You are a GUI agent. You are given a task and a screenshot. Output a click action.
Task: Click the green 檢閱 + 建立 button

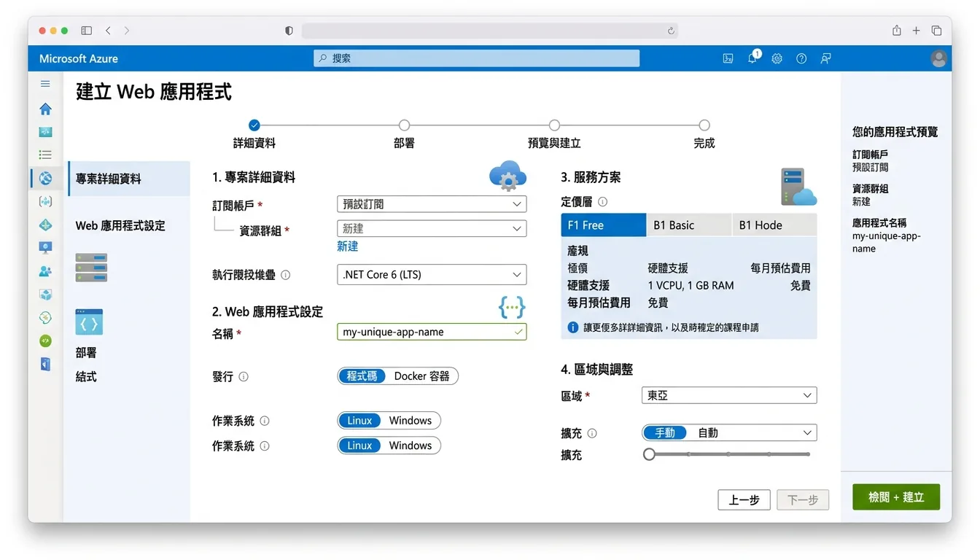click(x=896, y=497)
